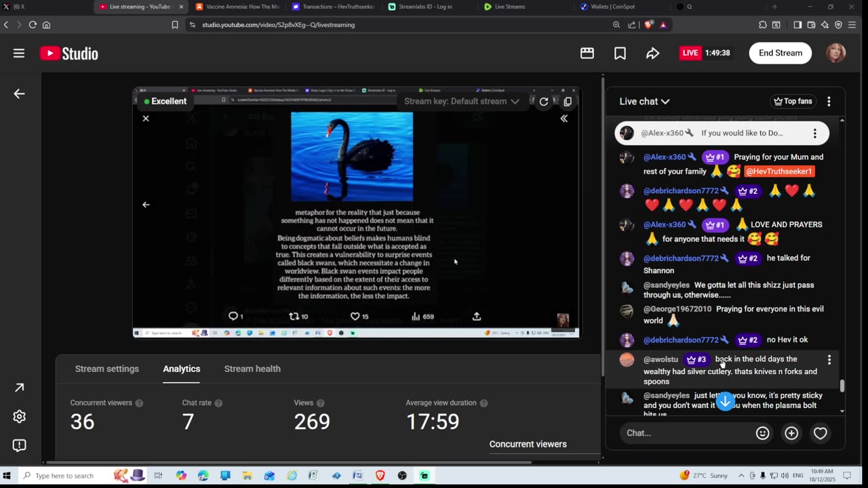Jump to newest chat messages arrow
This screenshot has width=868, height=488.
tap(726, 401)
